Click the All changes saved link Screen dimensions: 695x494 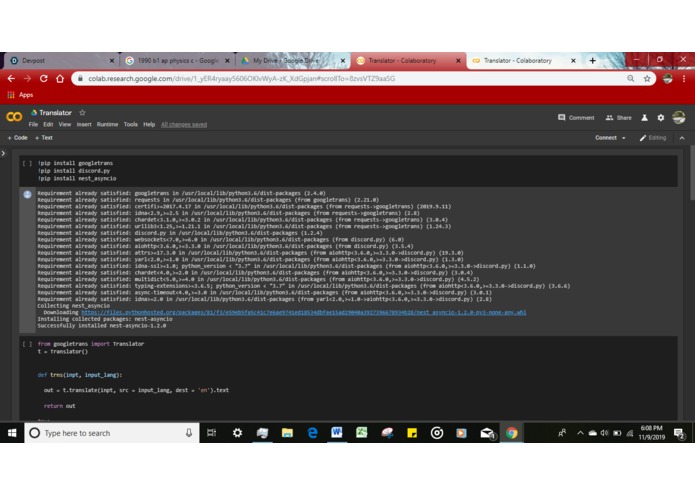tap(184, 124)
